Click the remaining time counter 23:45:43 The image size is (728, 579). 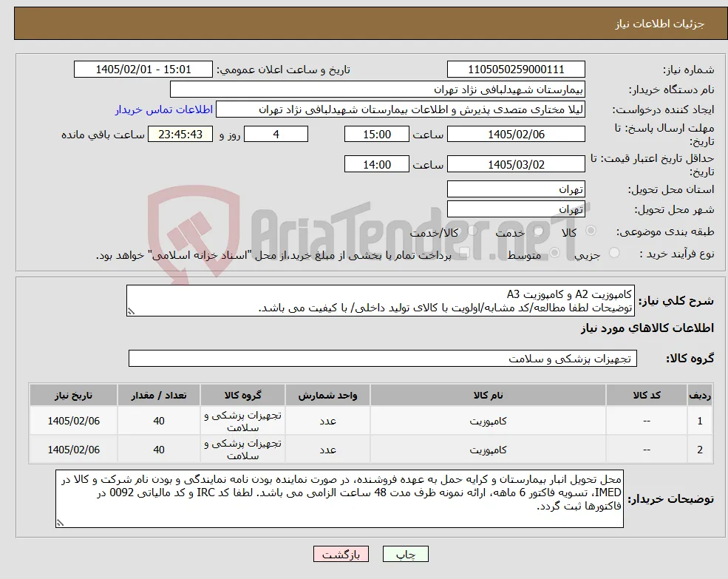(x=180, y=135)
